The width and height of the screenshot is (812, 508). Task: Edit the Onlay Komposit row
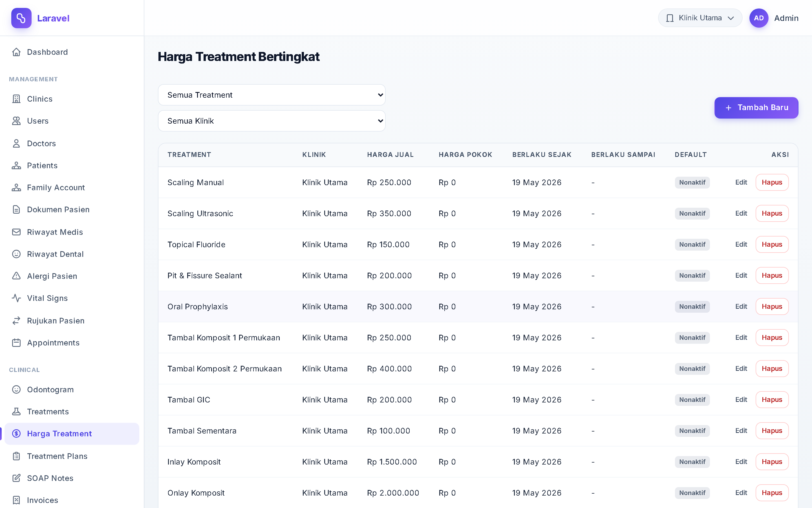click(741, 493)
